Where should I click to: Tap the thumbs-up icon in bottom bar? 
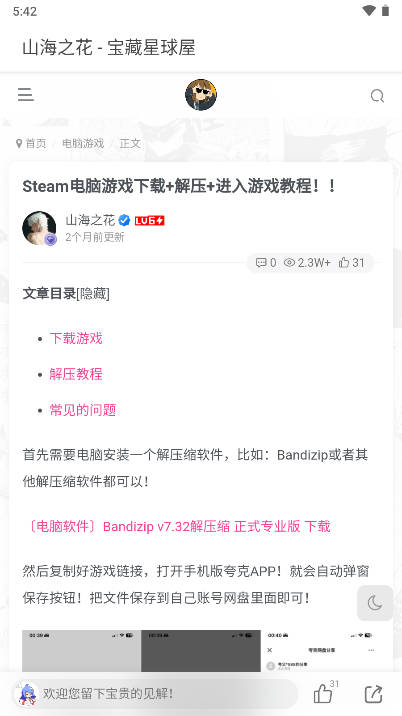coord(323,694)
